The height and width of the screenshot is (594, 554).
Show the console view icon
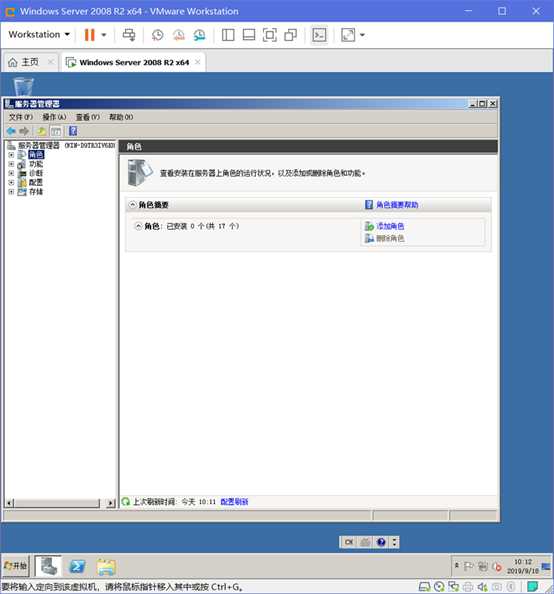[319, 35]
